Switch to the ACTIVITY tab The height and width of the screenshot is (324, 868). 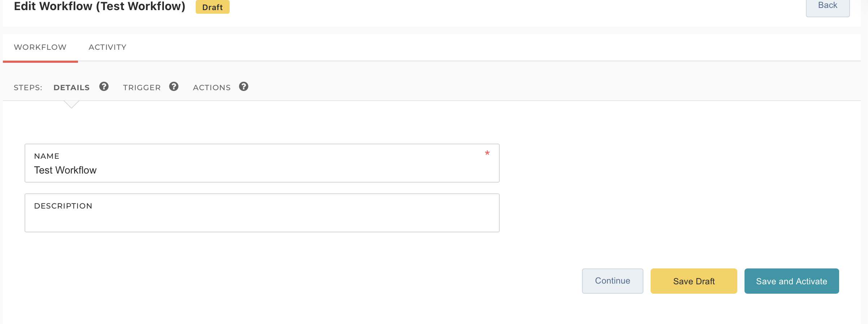(107, 47)
